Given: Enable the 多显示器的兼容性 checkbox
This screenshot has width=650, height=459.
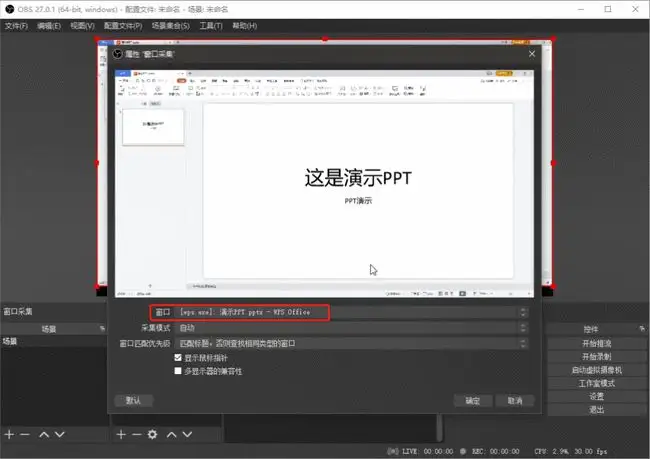Looking at the screenshot, I should pyautogui.click(x=178, y=371).
